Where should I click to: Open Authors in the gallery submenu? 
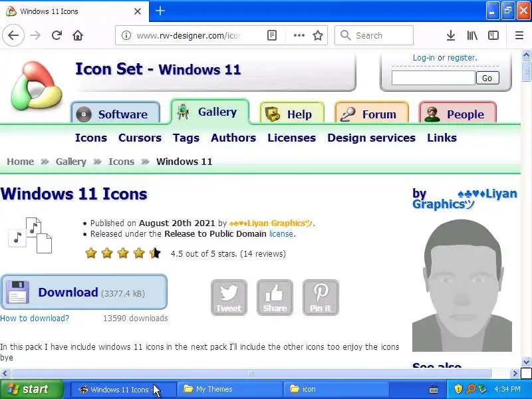tap(233, 138)
